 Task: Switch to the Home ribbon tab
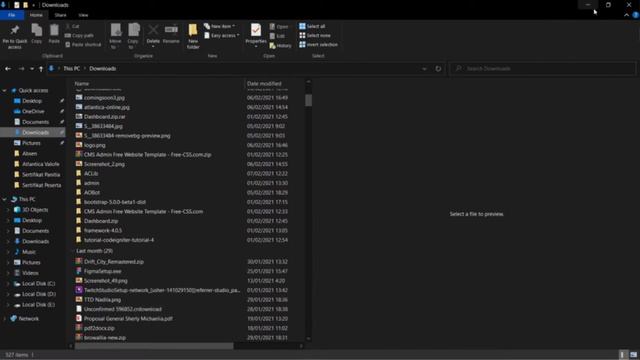tap(36, 15)
